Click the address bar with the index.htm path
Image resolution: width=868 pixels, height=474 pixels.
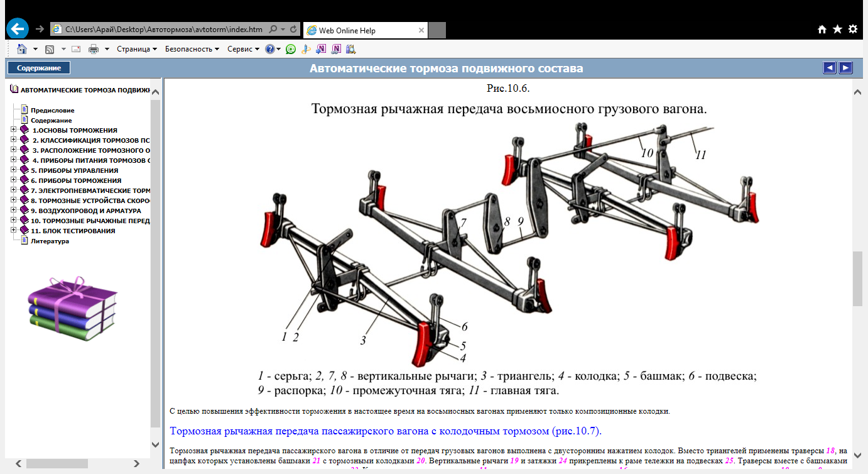tap(163, 29)
